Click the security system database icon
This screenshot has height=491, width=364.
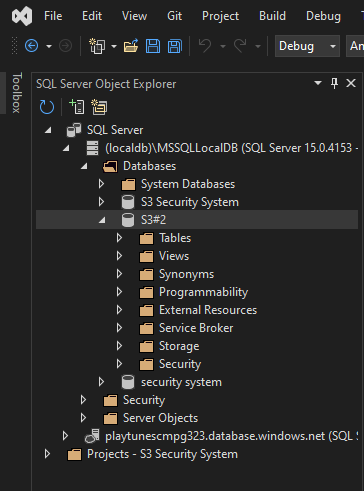(x=128, y=382)
